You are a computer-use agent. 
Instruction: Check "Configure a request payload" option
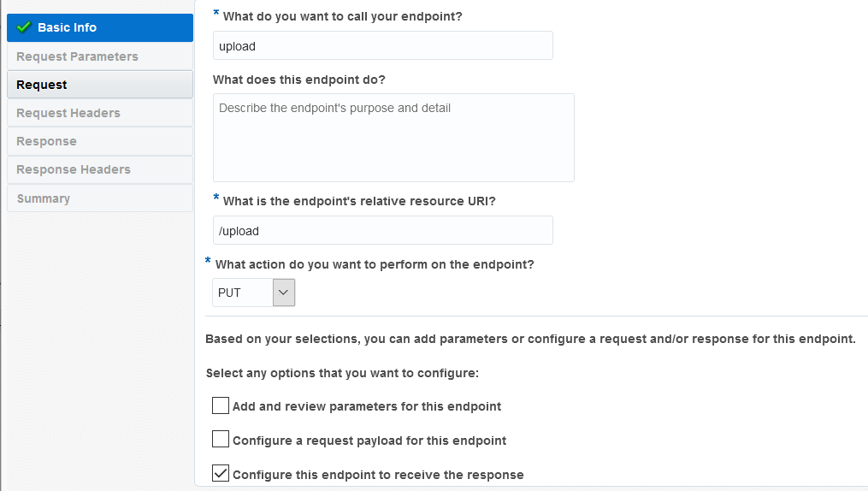tap(221, 441)
